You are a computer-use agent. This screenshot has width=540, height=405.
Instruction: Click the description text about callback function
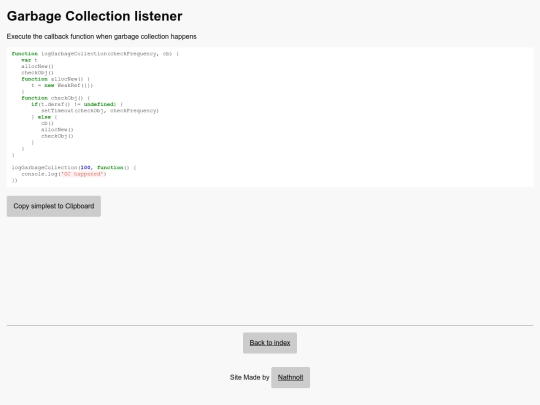[x=102, y=37]
